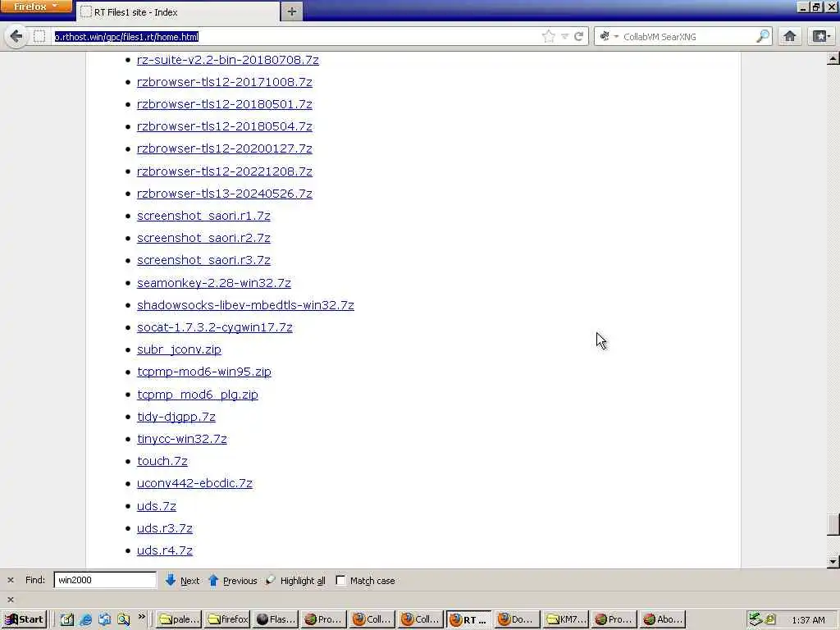
Task: Enable the Match case checkbox
Action: click(x=340, y=580)
